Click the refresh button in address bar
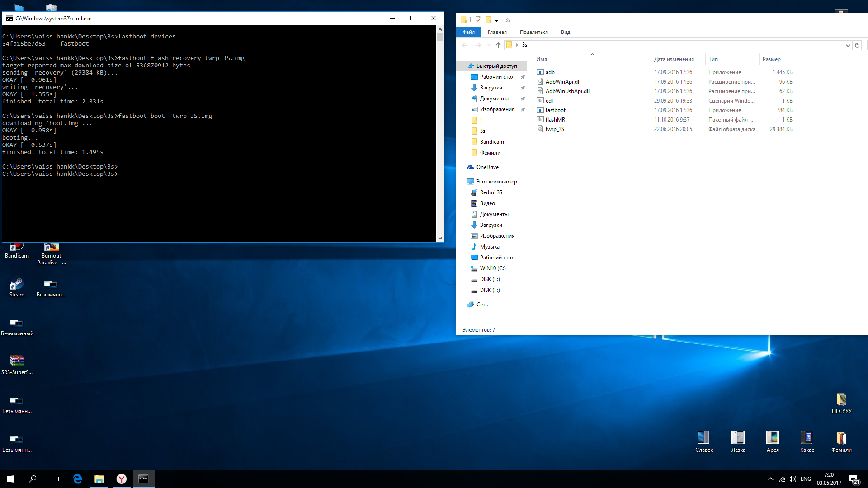Viewport: 868px width, 488px height. tap(857, 45)
